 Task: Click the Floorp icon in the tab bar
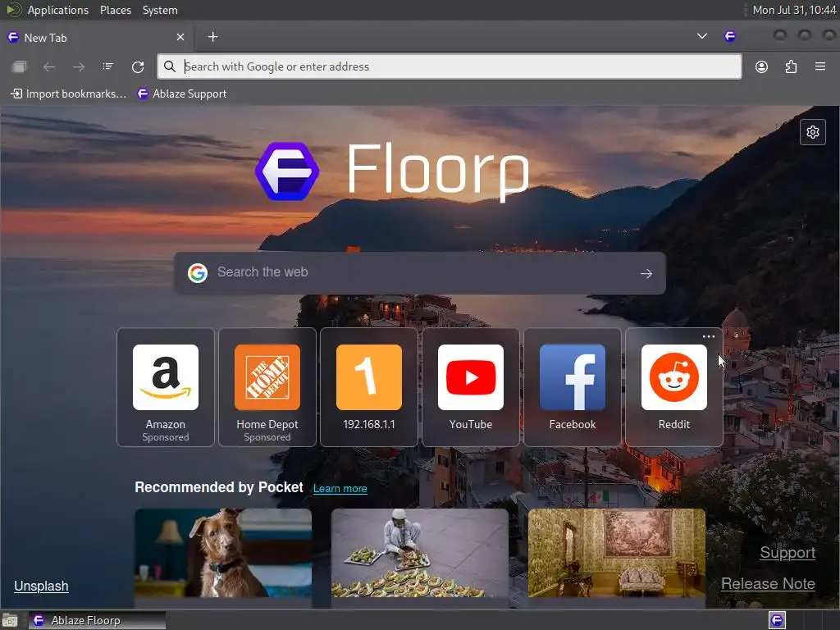[x=729, y=36]
